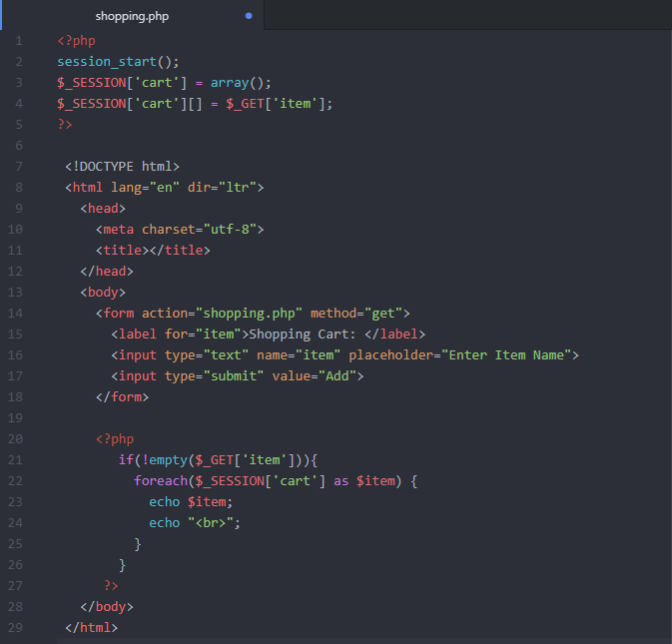Image resolution: width=672 pixels, height=644 pixels.
Task: Click the 'echo $item;' line
Action: [191, 502]
